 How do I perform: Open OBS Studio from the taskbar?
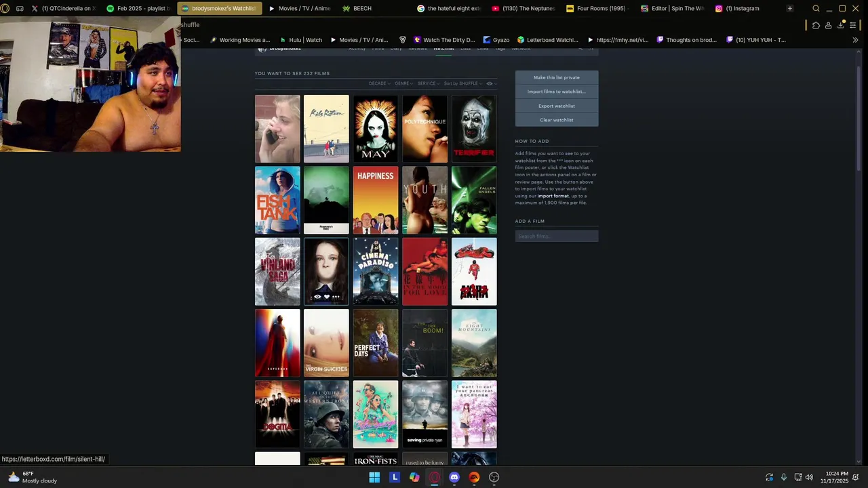[x=494, y=477]
